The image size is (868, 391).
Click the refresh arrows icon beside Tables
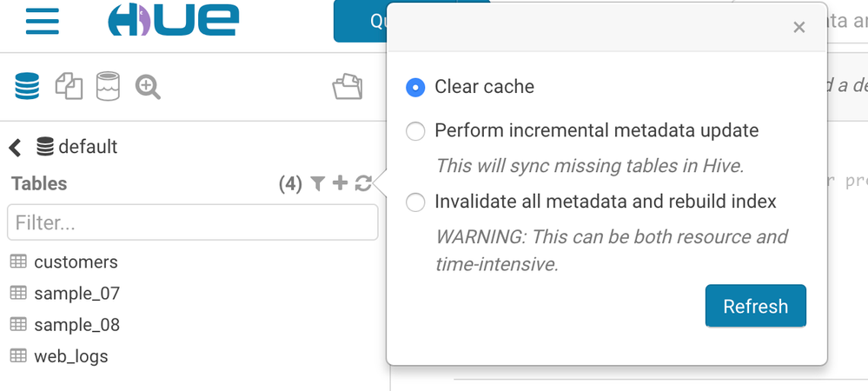pyautogui.click(x=363, y=183)
